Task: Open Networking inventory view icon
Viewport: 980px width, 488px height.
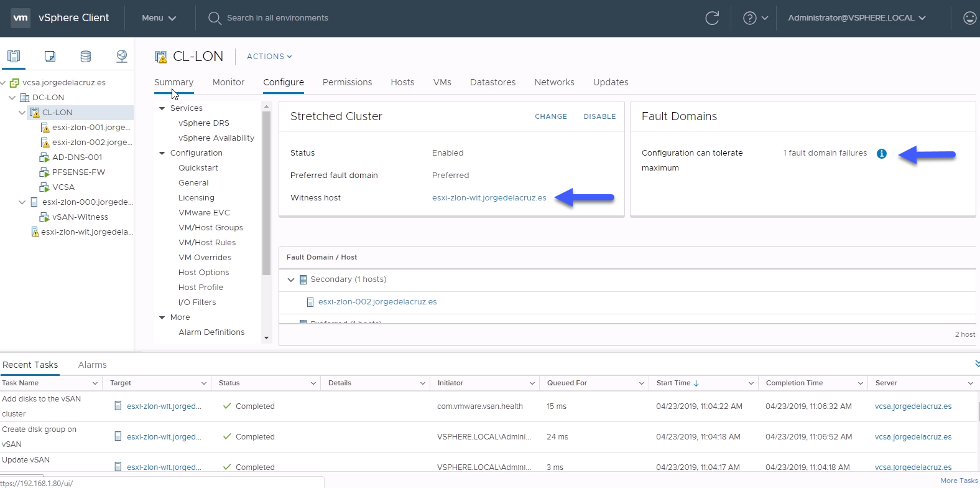Action: (x=122, y=56)
